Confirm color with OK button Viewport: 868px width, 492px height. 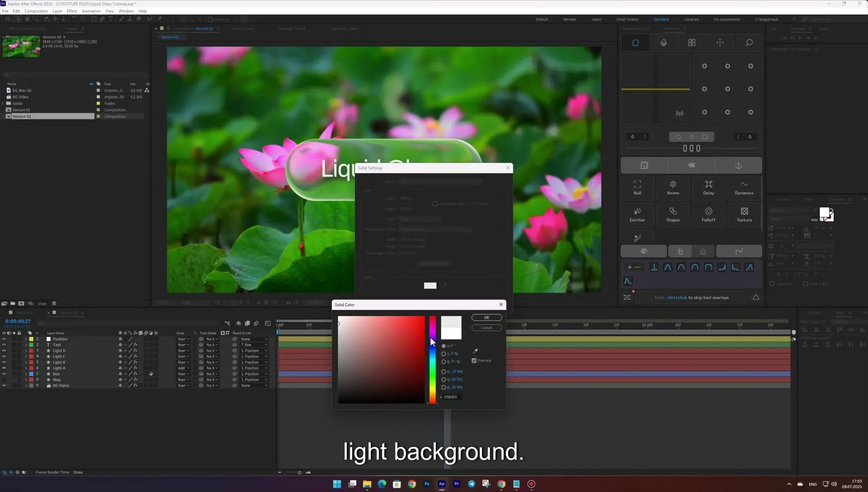(486, 317)
